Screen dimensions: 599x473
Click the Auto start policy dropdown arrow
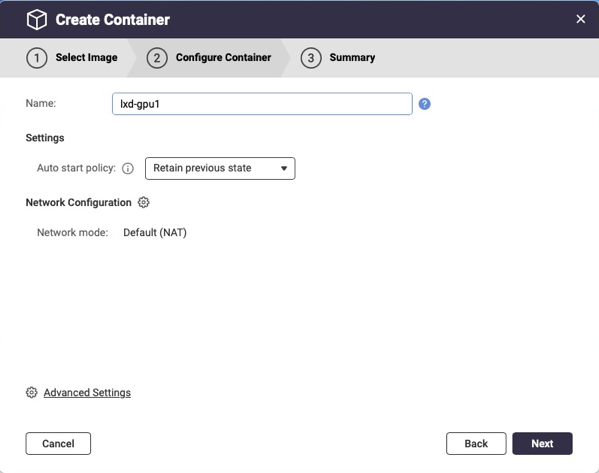pos(284,168)
